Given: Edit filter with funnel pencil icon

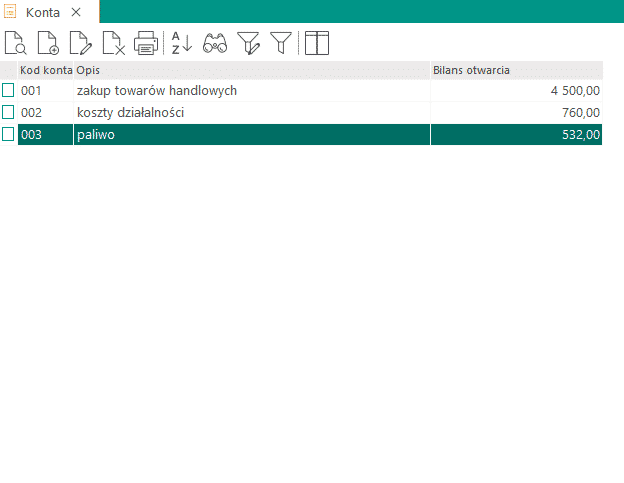Looking at the screenshot, I should point(248,43).
